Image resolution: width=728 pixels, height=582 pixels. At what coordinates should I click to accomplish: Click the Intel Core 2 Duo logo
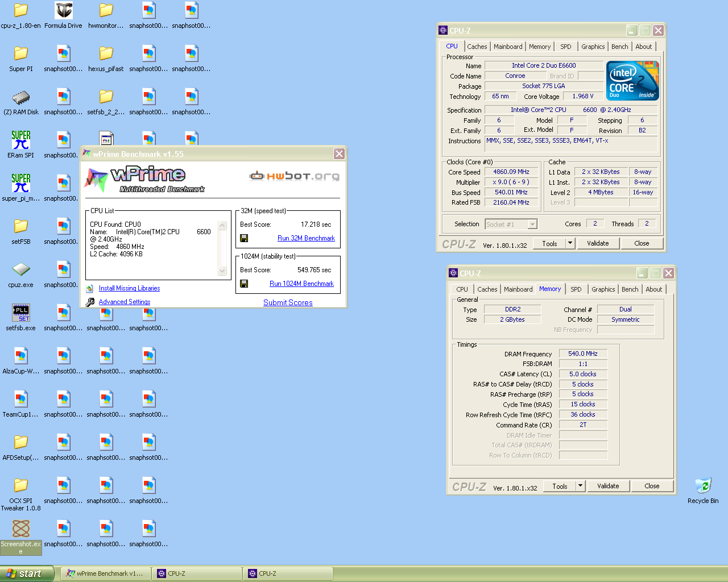(633, 81)
